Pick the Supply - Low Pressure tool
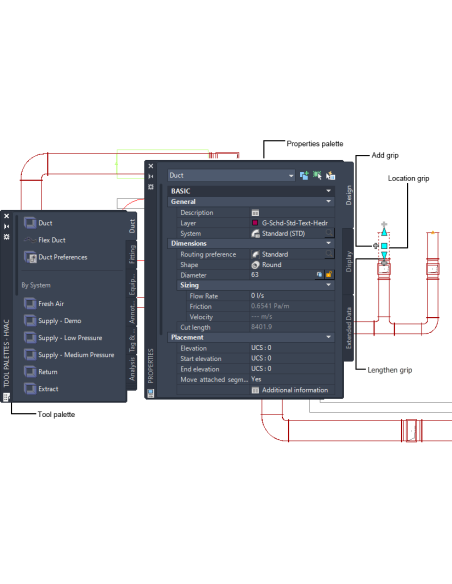Screen dimensions: 452x584 pos(63,338)
